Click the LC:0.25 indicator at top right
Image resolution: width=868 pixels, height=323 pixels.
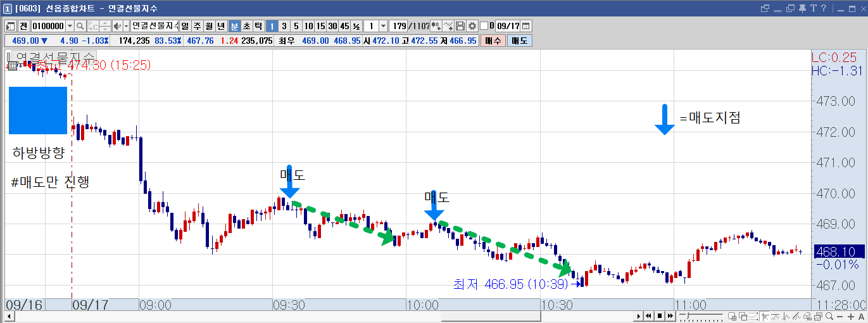[834, 58]
